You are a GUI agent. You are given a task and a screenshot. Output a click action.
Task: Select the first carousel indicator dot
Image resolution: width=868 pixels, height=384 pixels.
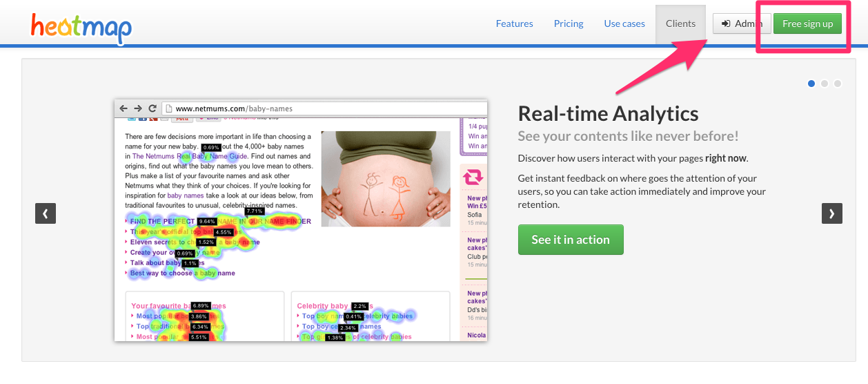coord(811,84)
